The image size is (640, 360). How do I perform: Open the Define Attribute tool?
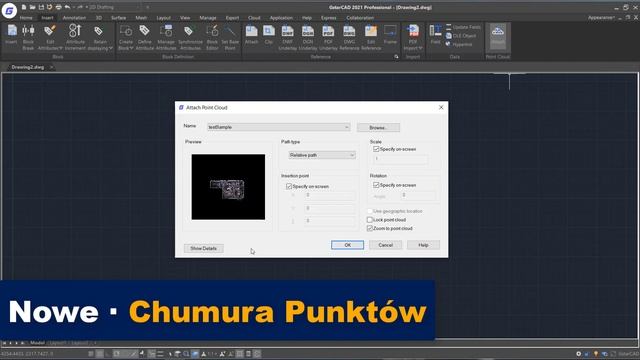click(144, 37)
